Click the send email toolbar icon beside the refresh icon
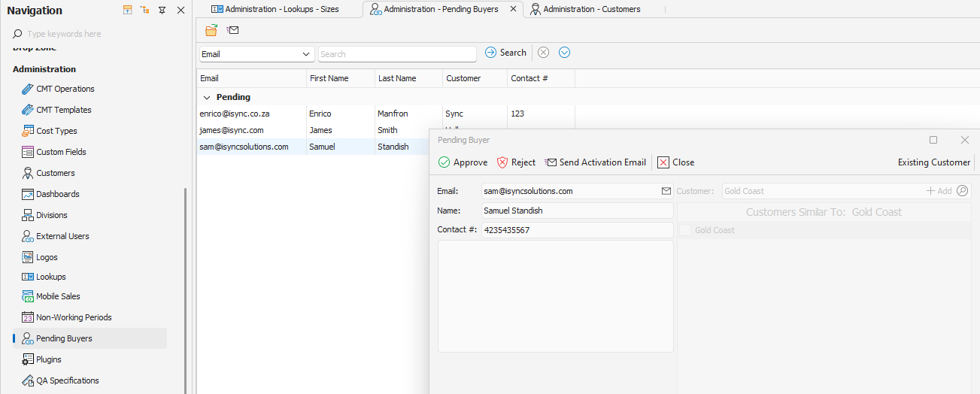This screenshot has height=394, width=980. (x=232, y=30)
